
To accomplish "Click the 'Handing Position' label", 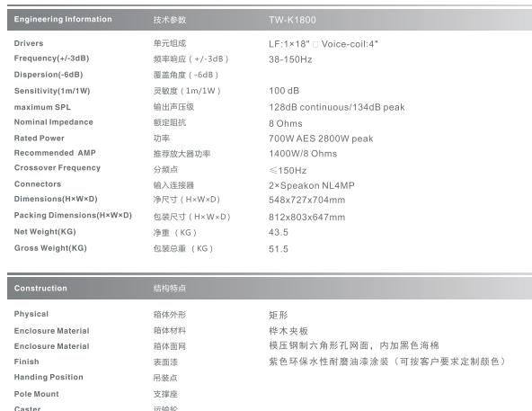I will click(49, 378).
